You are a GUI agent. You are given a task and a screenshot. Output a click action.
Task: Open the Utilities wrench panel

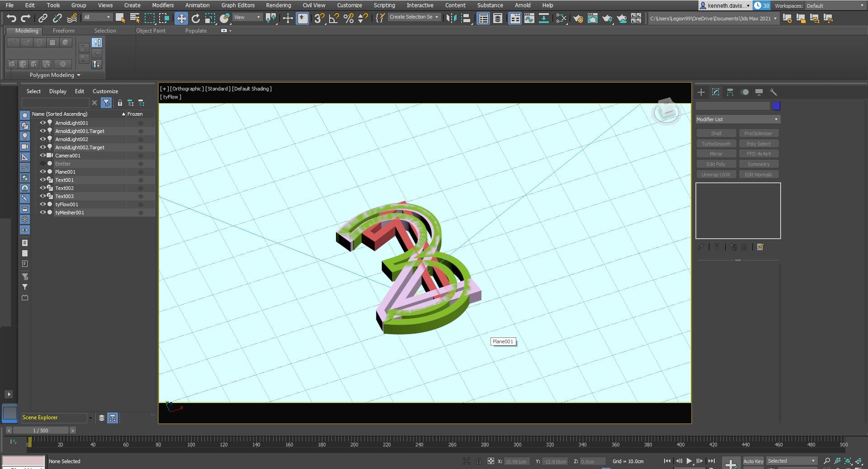(773, 92)
